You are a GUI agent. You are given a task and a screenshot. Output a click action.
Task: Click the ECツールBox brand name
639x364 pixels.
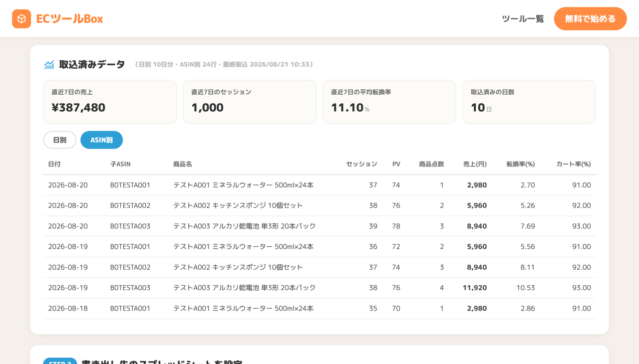pos(69,19)
